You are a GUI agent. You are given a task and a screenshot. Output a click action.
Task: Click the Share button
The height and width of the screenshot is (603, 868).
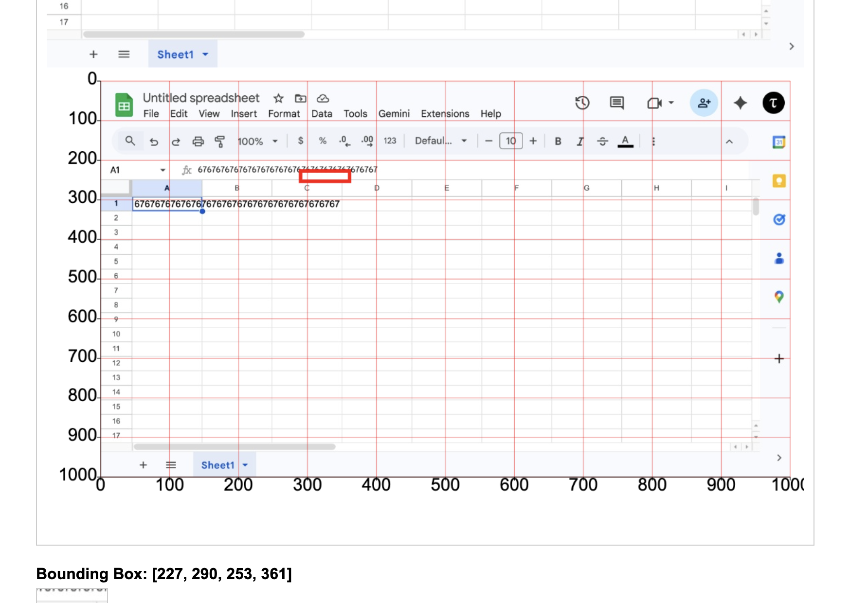[704, 103]
